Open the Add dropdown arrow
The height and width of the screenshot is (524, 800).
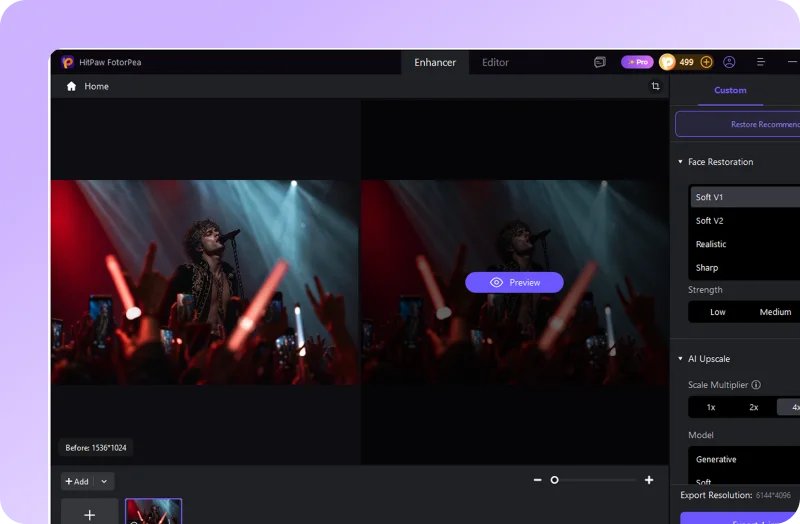click(x=104, y=481)
